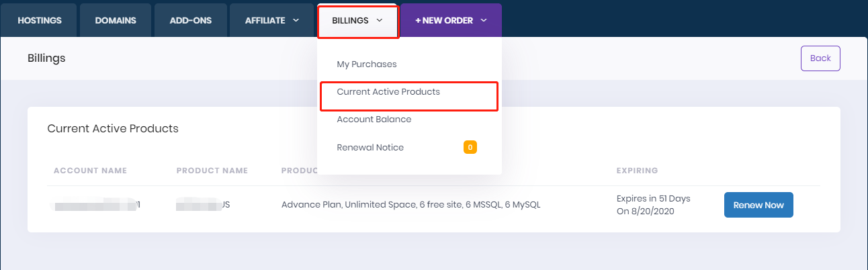Switch to the Domains tab

(x=116, y=20)
